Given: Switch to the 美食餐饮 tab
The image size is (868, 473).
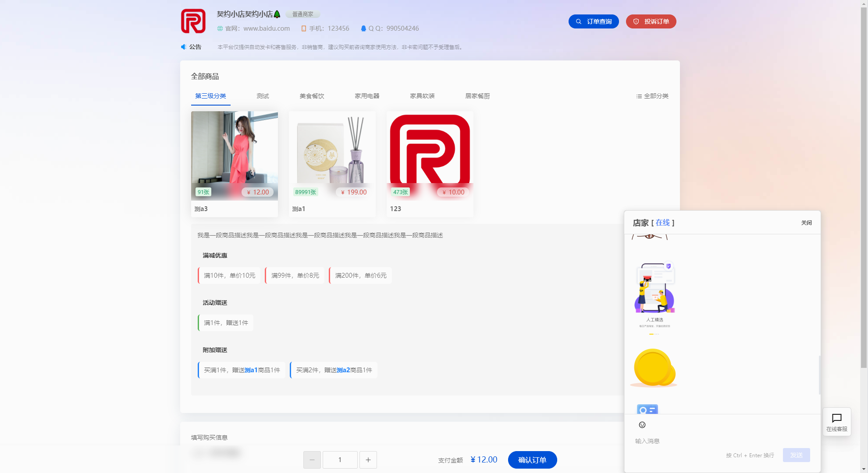Looking at the screenshot, I should coord(312,96).
